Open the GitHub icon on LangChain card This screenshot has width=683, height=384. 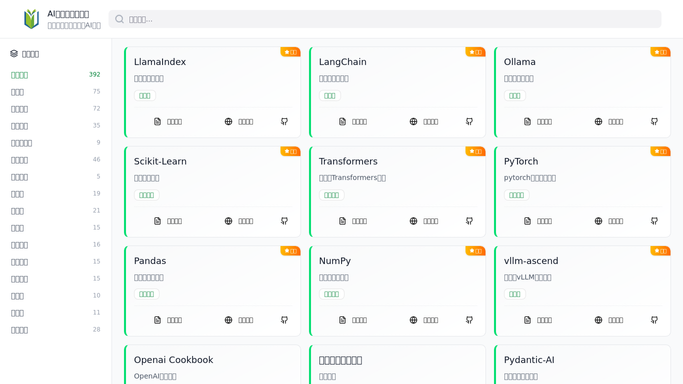pyautogui.click(x=469, y=121)
